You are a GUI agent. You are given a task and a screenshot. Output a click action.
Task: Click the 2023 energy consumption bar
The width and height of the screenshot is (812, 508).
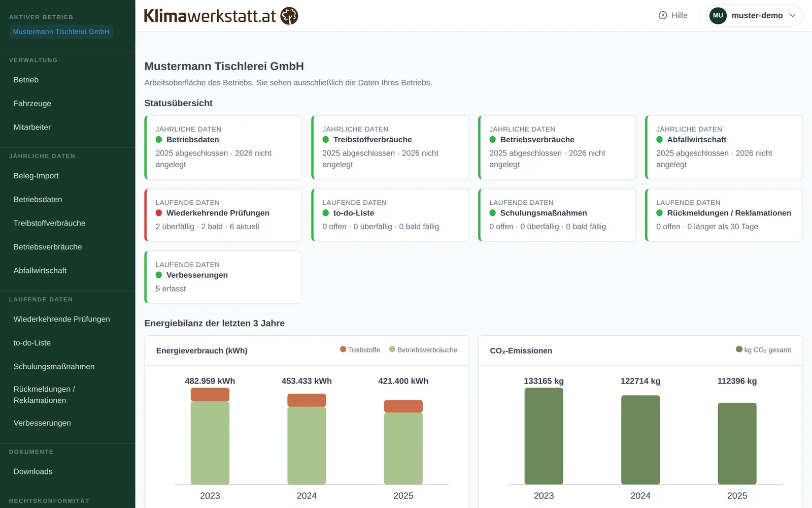[210, 436]
